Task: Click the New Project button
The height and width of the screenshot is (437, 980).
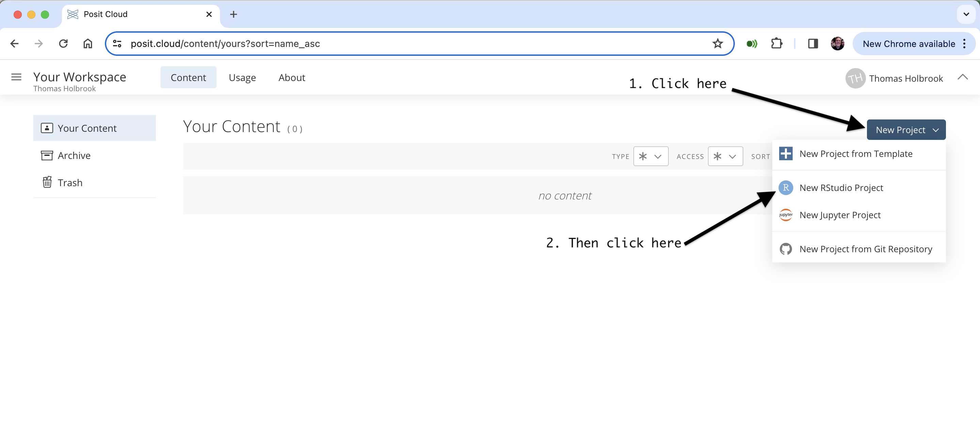Action: [x=906, y=130]
